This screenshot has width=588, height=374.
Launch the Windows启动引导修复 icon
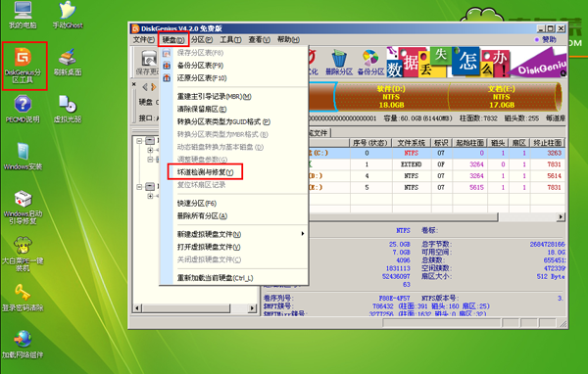(24, 208)
